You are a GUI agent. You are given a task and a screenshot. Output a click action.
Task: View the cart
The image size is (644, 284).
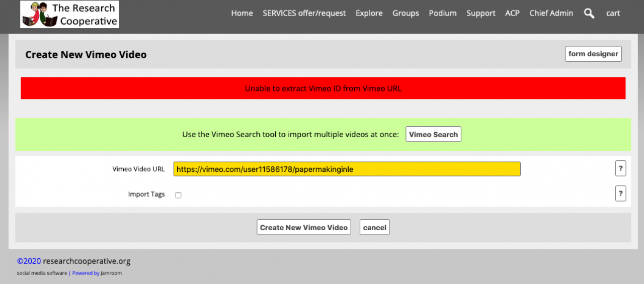(613, 14)
